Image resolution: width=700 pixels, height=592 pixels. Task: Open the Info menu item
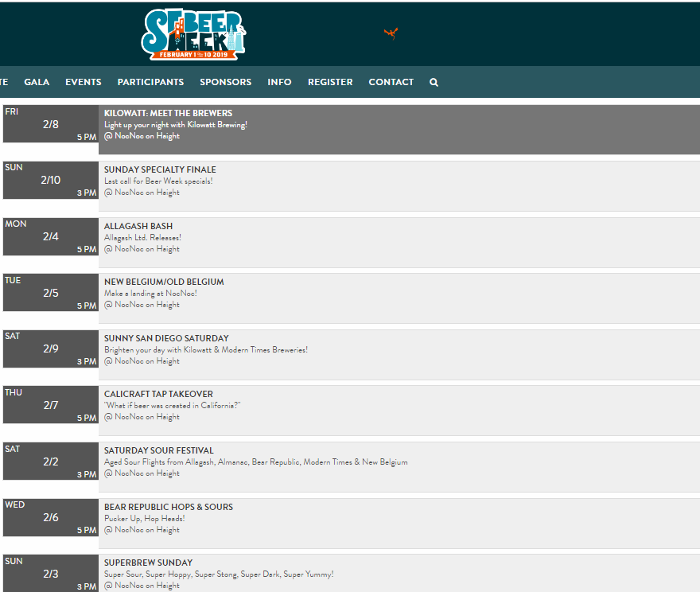coord(279,82)
